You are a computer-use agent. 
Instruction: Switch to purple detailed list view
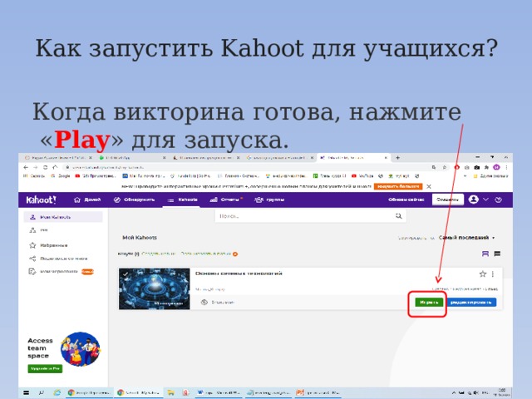pyautogui.click(x=485, y=254)
